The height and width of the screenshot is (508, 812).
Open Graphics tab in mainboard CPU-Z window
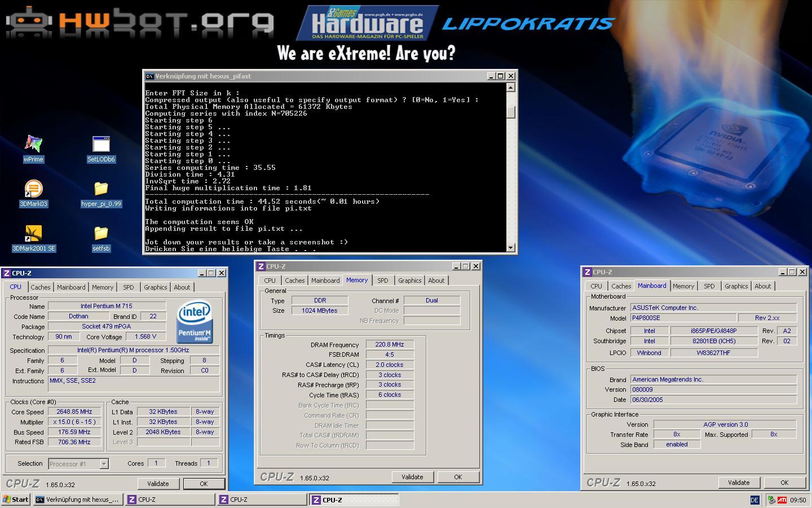(736, 286)
